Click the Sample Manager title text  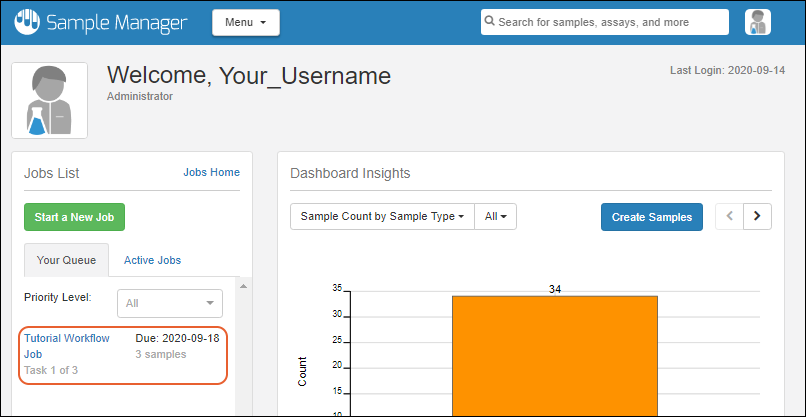[121, 22]
